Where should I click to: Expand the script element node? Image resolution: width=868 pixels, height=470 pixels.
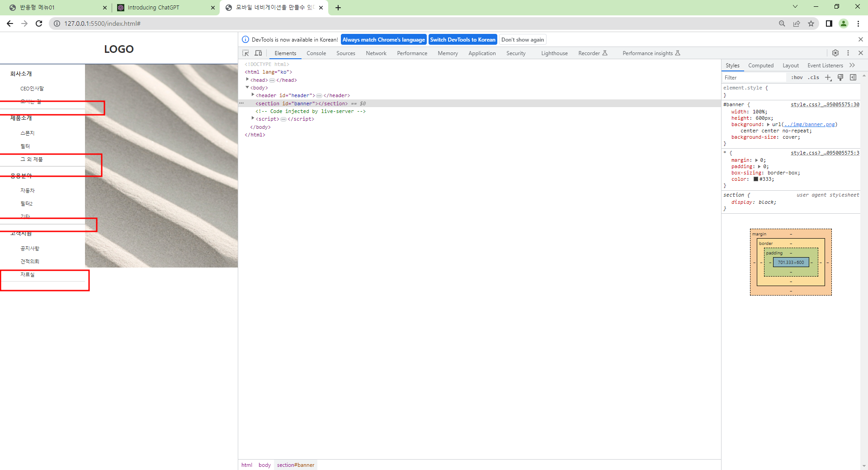(x=253, y=118)
